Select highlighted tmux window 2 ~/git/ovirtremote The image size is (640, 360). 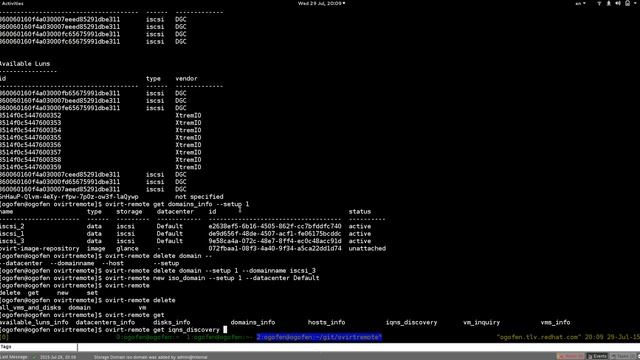point(319,337)
